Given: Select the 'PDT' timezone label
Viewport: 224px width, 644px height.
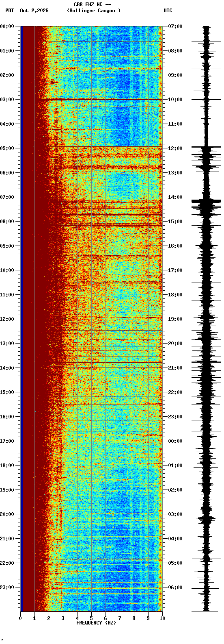Looking at the screenshot, I should click(x=10, y=11).
